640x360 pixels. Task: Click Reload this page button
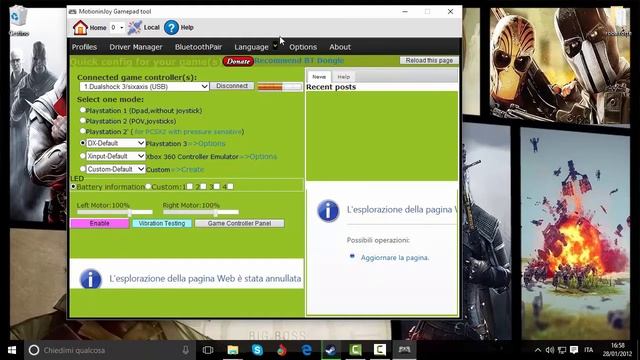[x=429, y=60]
